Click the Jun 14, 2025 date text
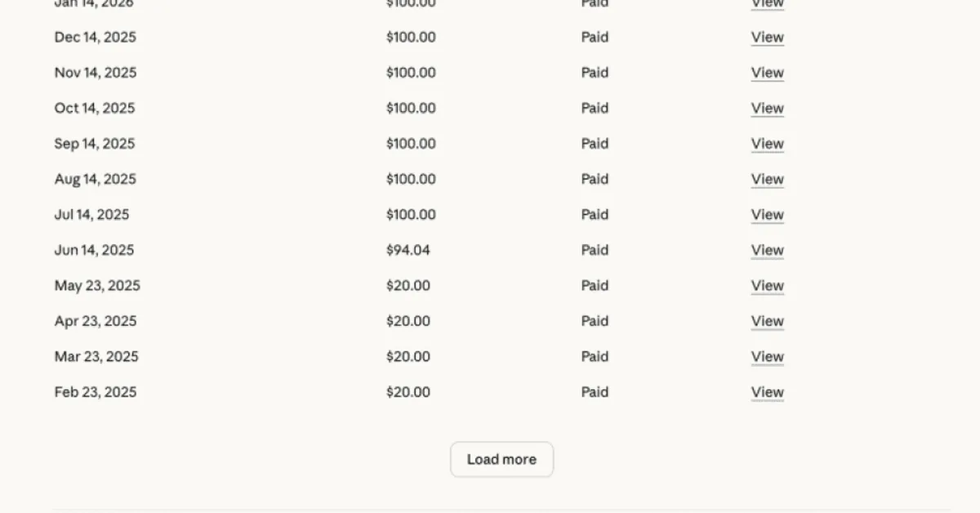 point(94,251)
